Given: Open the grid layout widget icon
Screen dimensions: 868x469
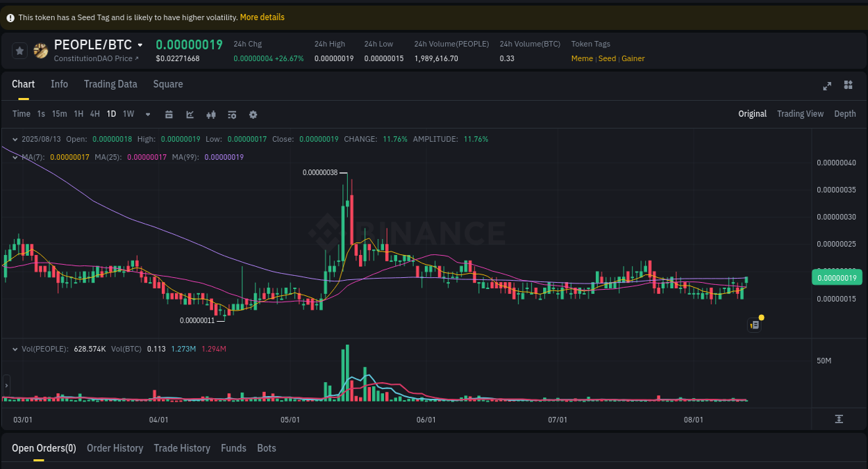Looking at the screenshot, I should (848, 85).
